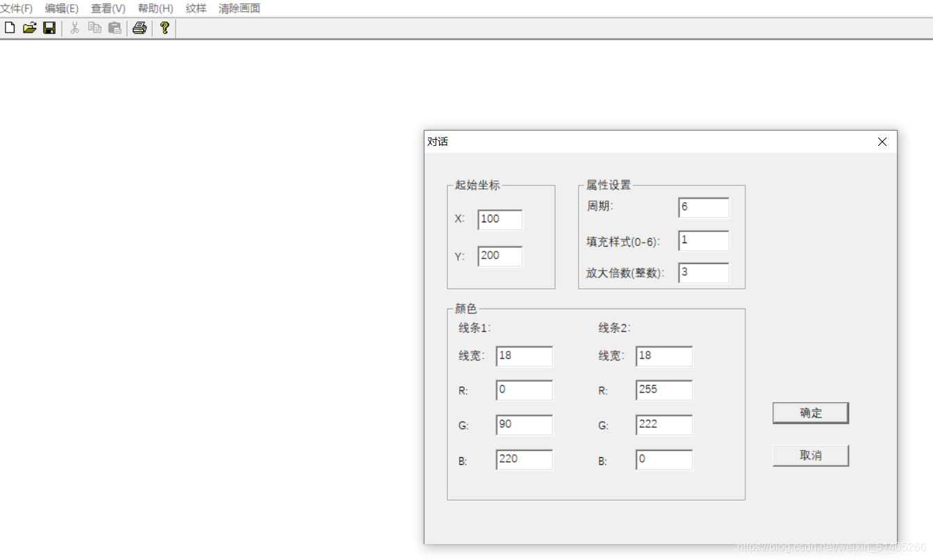Focus the X start coordinate field
This screenshot has height=560, width=933.
click(500, 220)
